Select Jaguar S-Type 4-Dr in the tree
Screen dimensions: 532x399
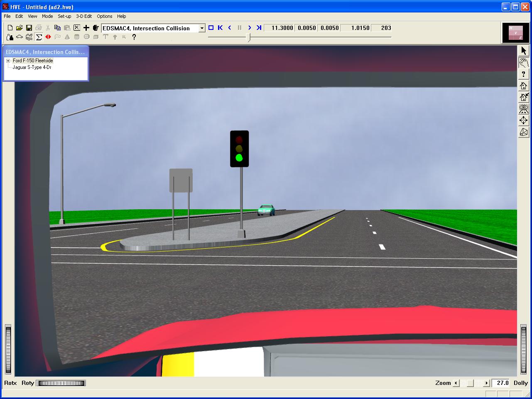click(32, 67)
